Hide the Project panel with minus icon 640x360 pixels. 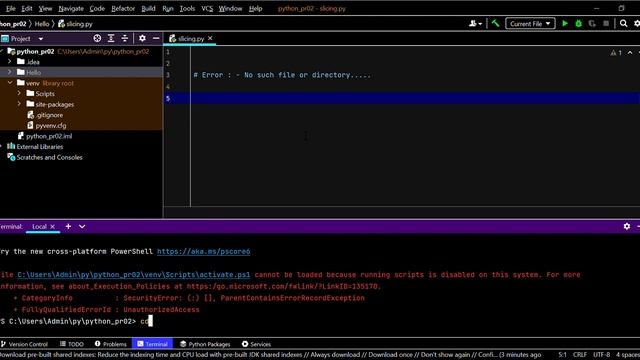click(x=156, y=38)
